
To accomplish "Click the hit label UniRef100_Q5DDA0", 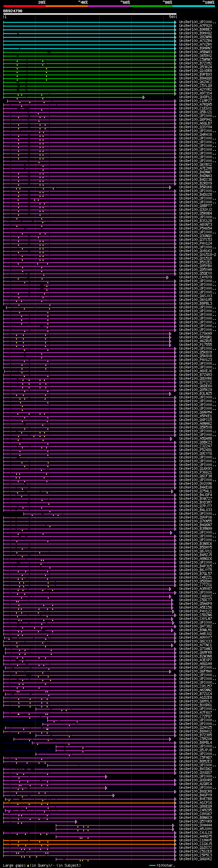I will (x=196, y=581).
